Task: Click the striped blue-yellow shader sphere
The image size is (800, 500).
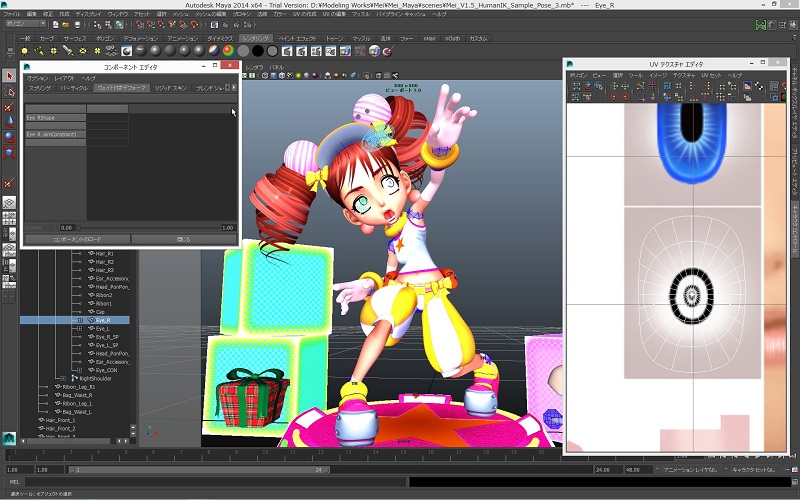Action: click(x=214, y=51)
